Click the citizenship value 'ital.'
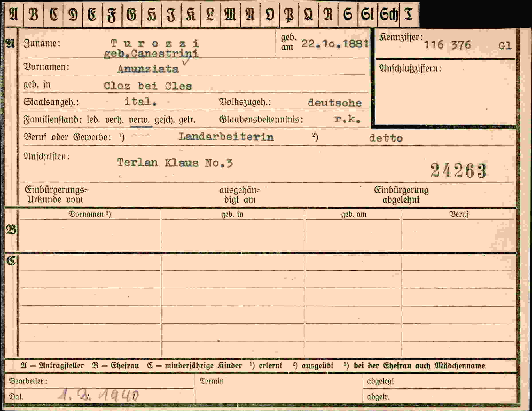Viewport: 532px width, 411px height. pos(141,101)
